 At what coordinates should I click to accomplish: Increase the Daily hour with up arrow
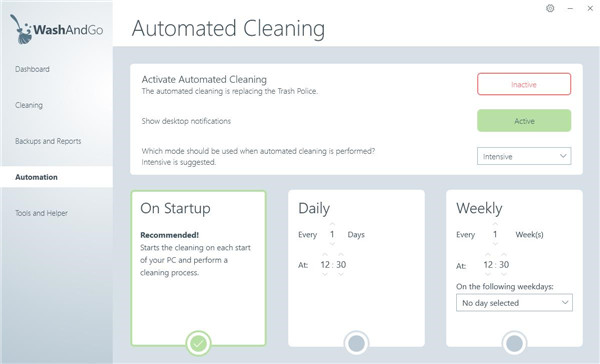[325, 254]
